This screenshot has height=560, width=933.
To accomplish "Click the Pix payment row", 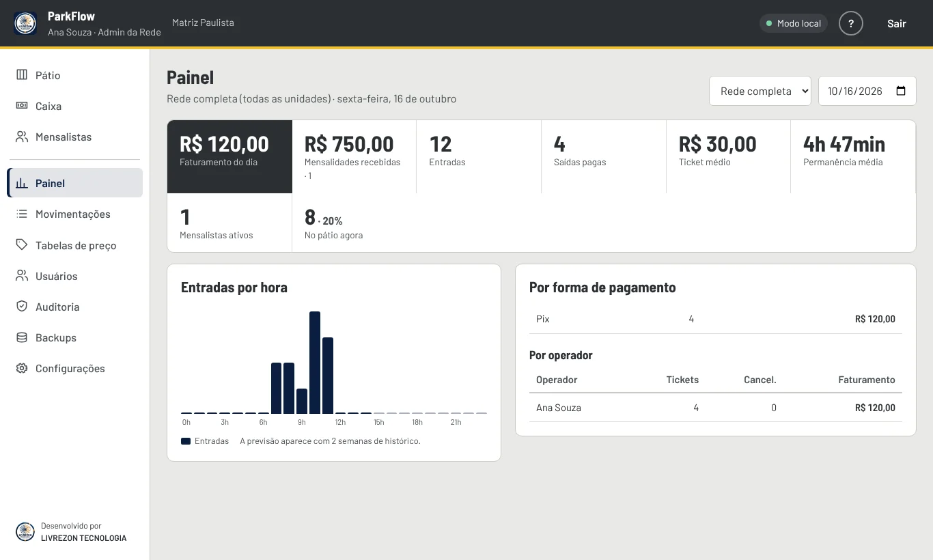I will pyautogui.click(x=716, y=319).
